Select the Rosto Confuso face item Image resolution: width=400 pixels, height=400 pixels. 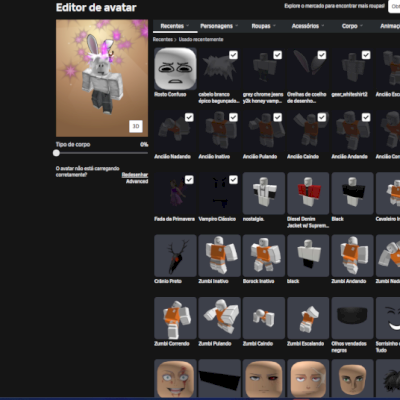(x=175, y=69)
